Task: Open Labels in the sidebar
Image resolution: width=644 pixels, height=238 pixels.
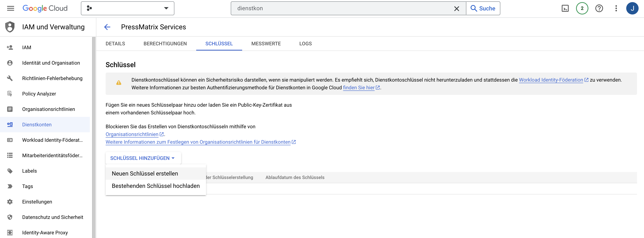Action: point(45,171)
